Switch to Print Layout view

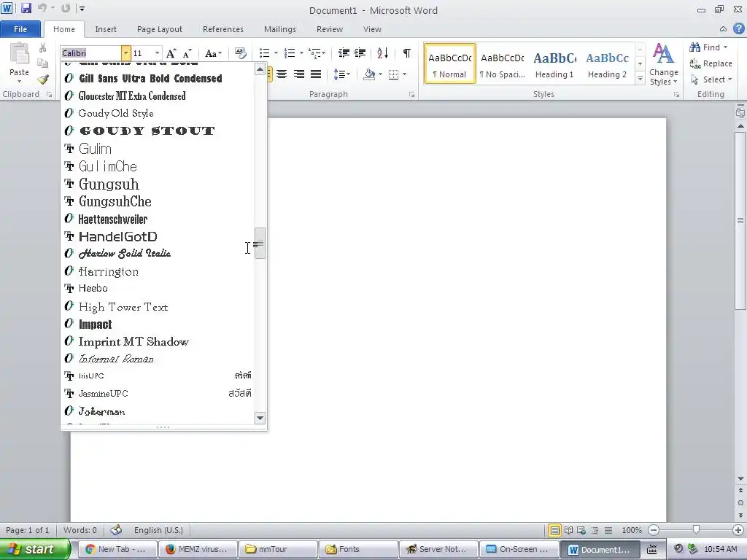pyautogui.click(x=555, y=530)
